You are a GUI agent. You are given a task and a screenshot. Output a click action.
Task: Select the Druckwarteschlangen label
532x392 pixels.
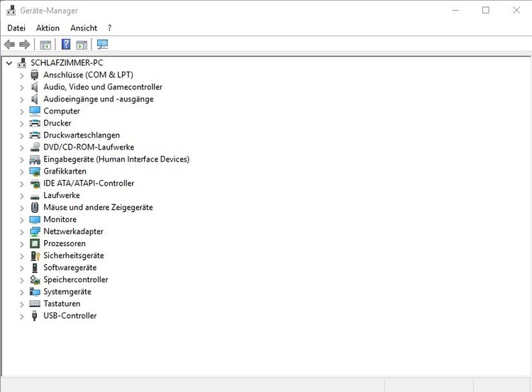click(82, 135)
